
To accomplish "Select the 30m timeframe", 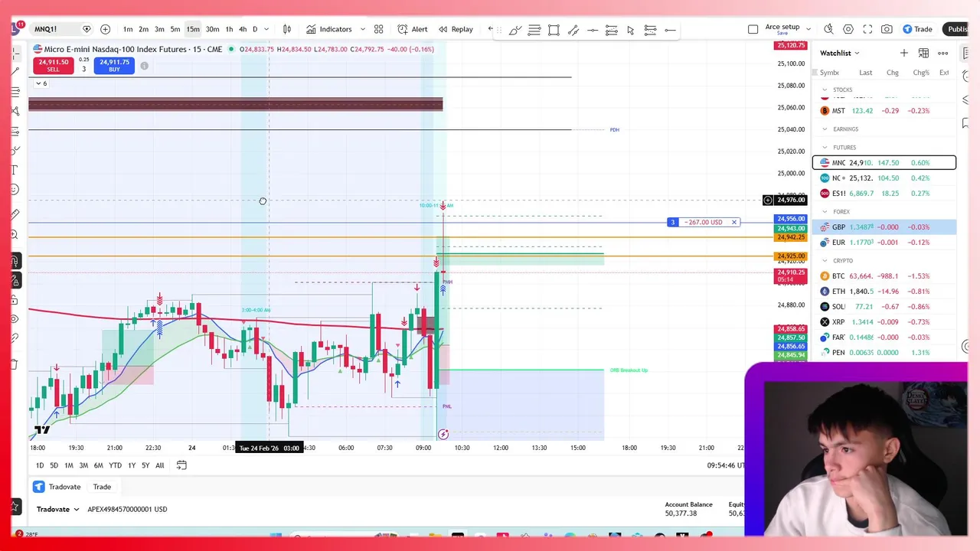I will point(212,29).
